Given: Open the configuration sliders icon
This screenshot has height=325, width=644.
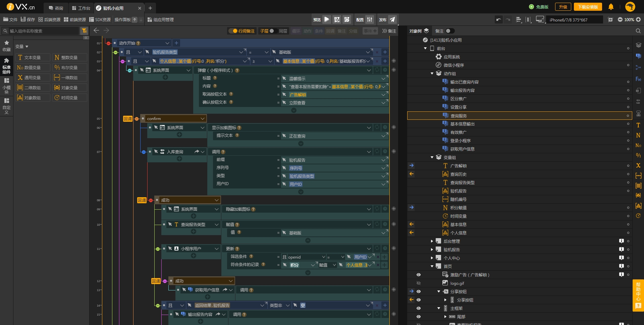Looking at the screenshot, I should click(x=370, y=19).
